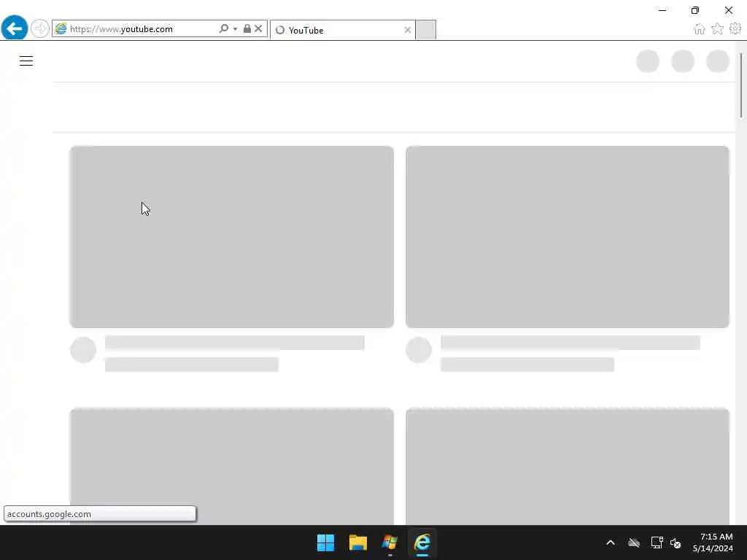Image resolution: width=747 pixels, height=560 pixels.
Task: Open the network status tray icon
Action: click(657, 542)
